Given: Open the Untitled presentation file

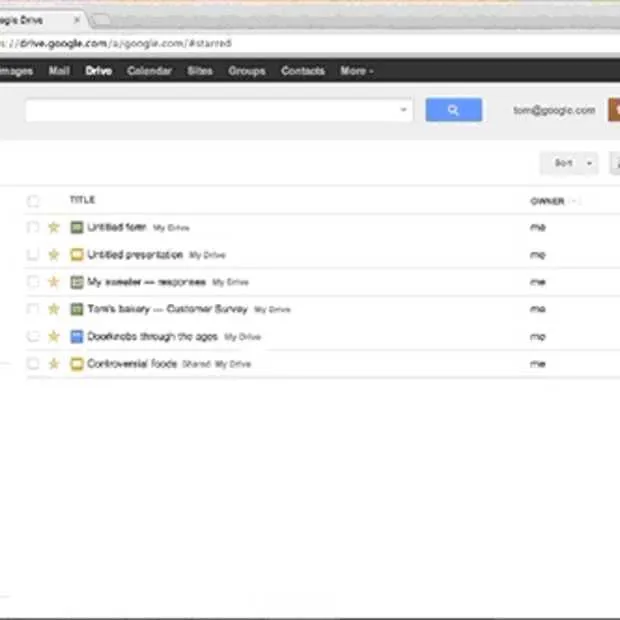Looking at the screenshot, I should (135, 254).
